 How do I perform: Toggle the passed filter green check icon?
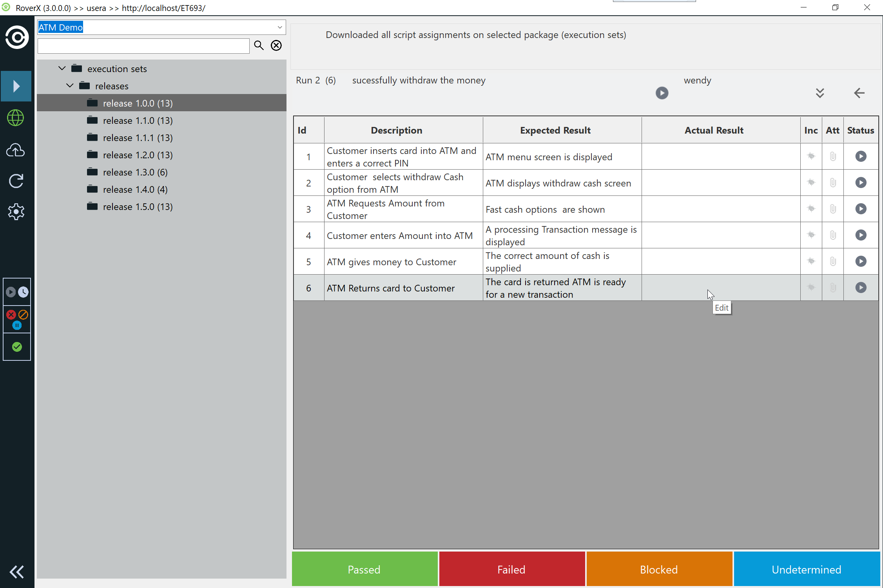point(17,347)
